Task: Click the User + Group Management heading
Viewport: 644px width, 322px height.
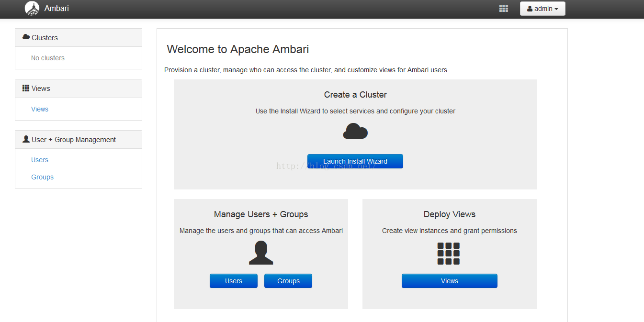Action: (x=74, y=140)
